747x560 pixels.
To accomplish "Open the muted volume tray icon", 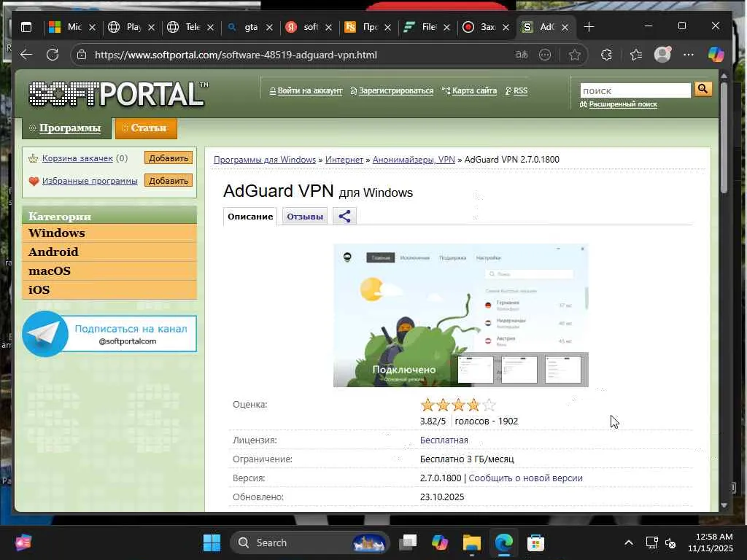I will point(670,542).
